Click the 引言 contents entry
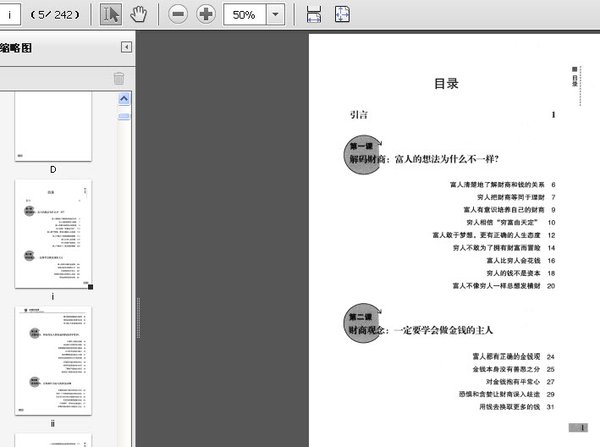 [x=452, y=114]
